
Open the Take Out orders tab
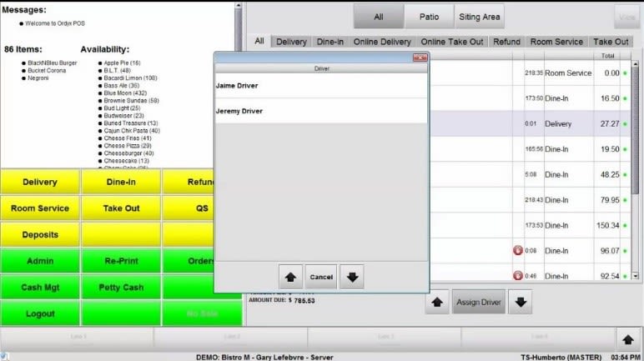point(611,42)
